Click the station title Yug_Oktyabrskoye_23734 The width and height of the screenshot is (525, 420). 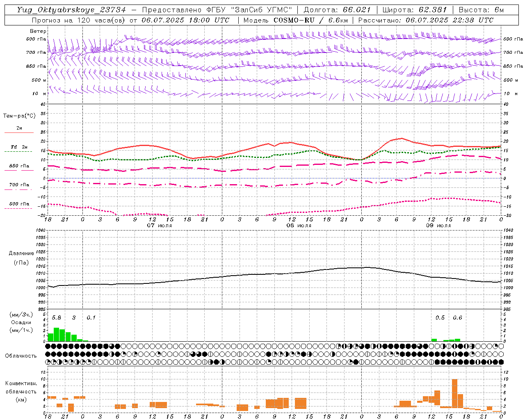pos(71,10)
